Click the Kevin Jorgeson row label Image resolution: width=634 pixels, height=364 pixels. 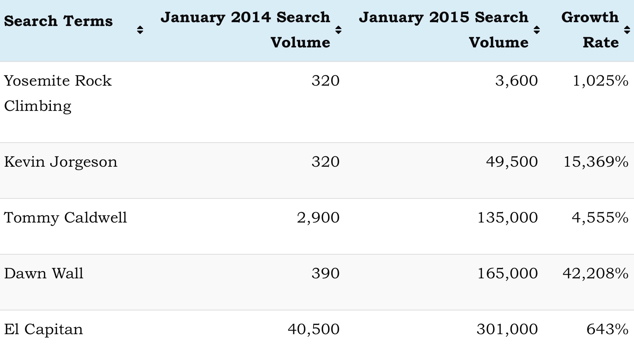coord(60,162)
